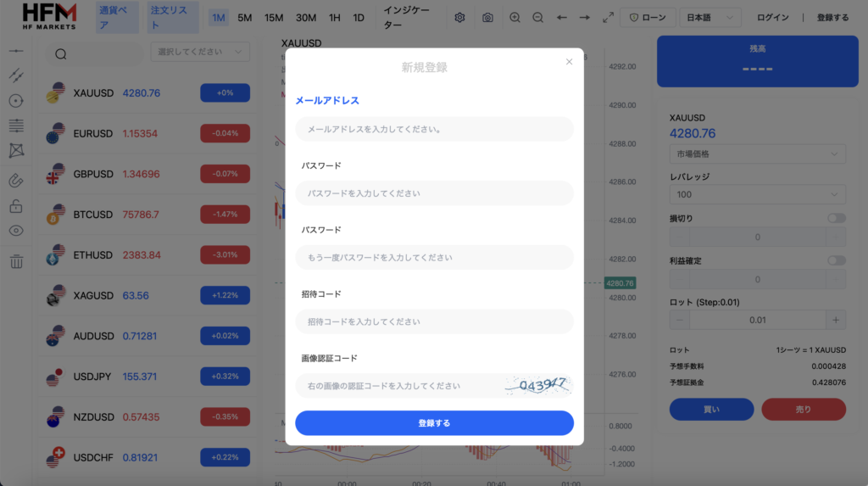
Task: Open the インジケーター menu
Action: click(x=407, y=18)
